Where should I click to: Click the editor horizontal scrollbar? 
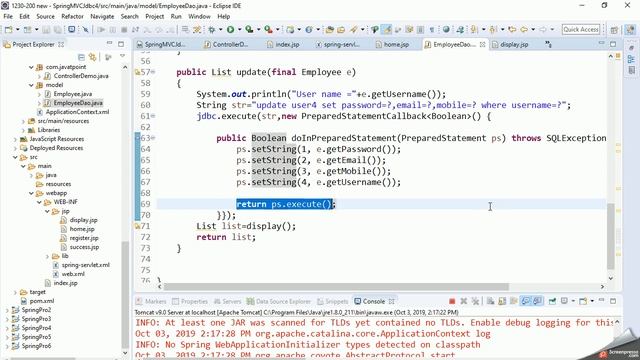coord(336,287)
